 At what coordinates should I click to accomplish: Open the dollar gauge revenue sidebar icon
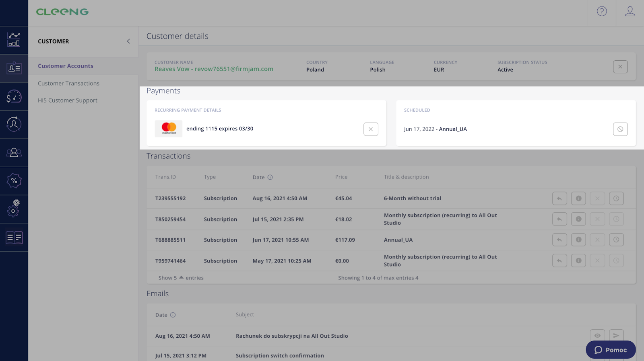(14, 96)
